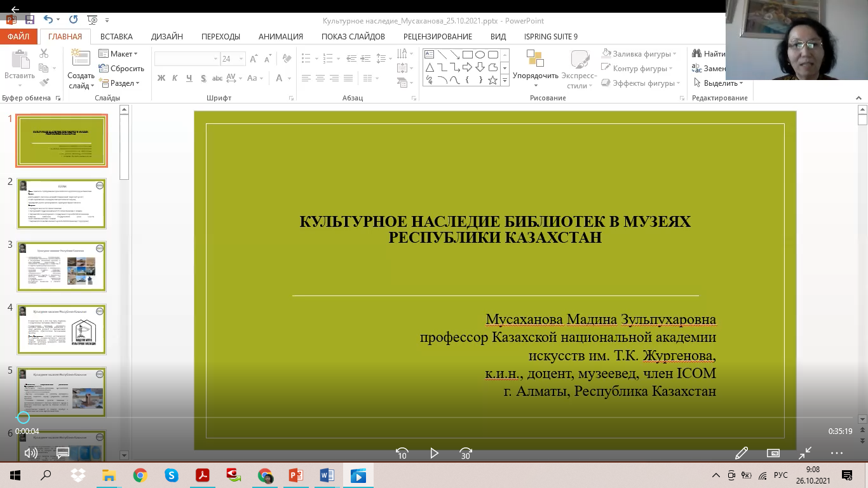Select slide 4 thumbnail
Viewport: 868px width, 488px height.
pyautogui.click(x=62, y=329)
